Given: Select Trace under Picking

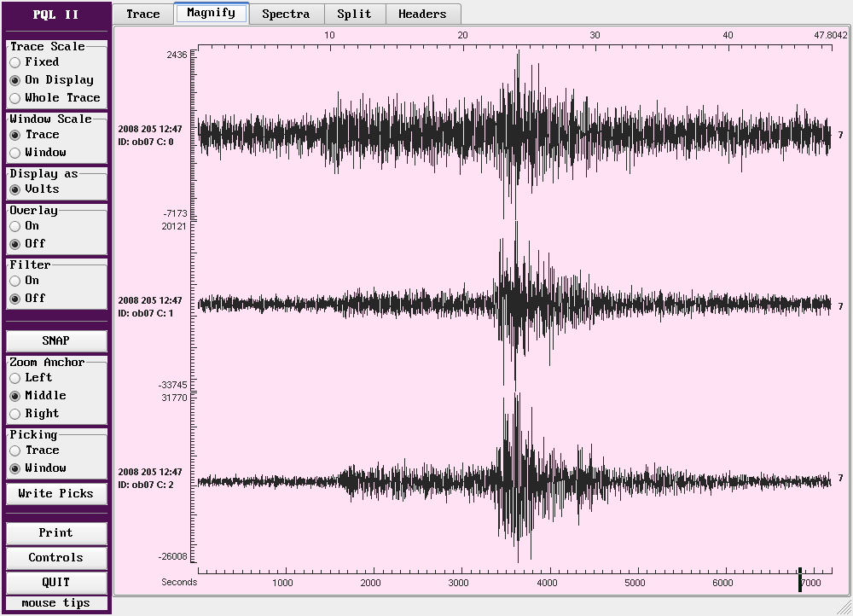Looking at the screenshot, I should [15, 450].
